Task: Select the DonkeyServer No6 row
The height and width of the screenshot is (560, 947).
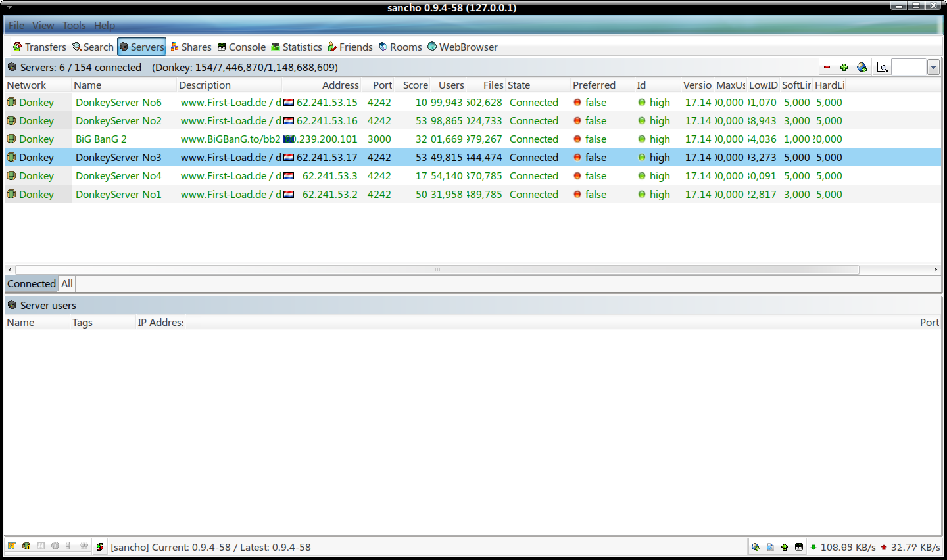Action: pyautogui.click(x=473, y=102)
